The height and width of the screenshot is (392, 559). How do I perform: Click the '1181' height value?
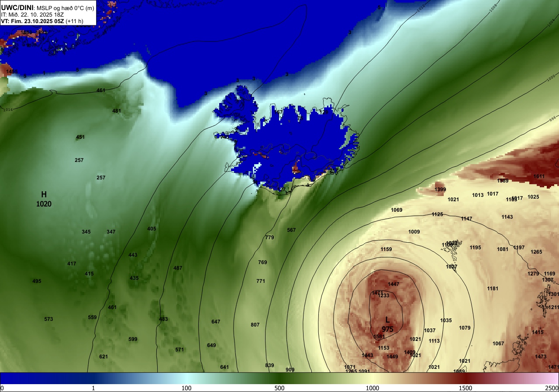coord(493,289)
